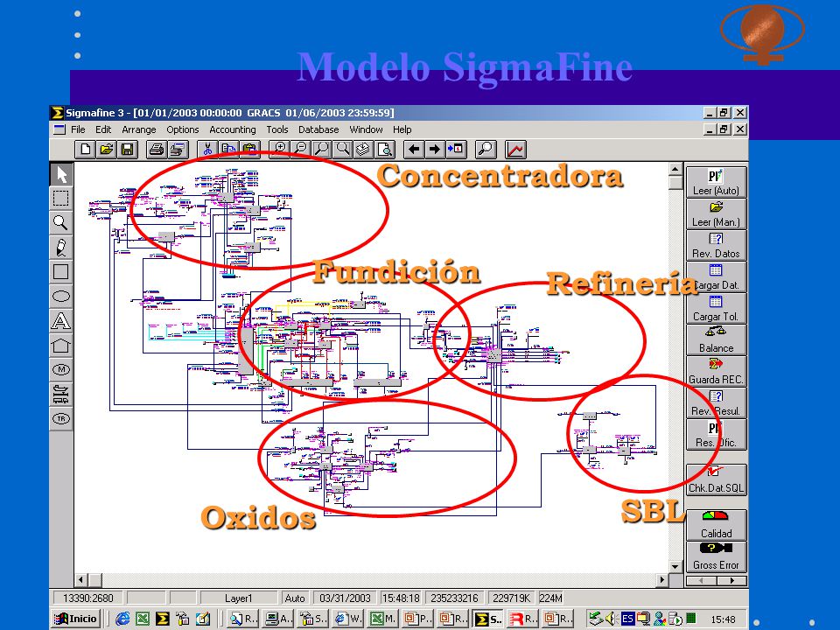Click the Gross Error button
Screen dimensions: 840x630
click(716, 556)
